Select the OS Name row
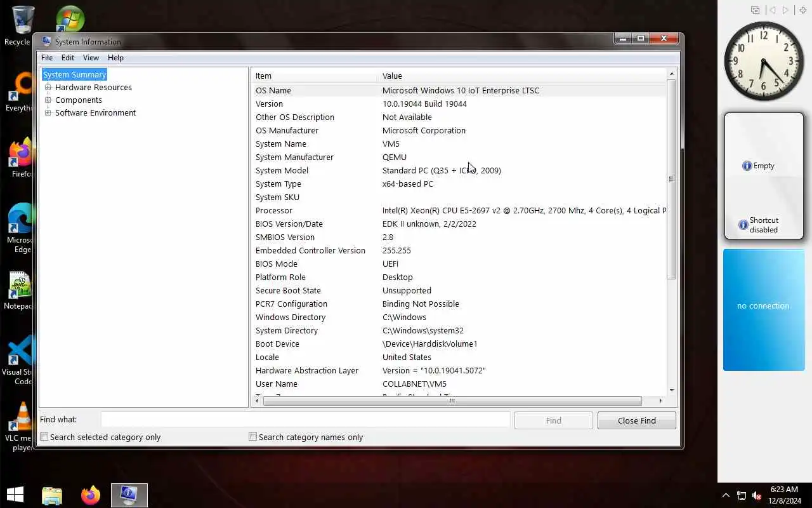The image size is (812, 508). click(459, 90)
